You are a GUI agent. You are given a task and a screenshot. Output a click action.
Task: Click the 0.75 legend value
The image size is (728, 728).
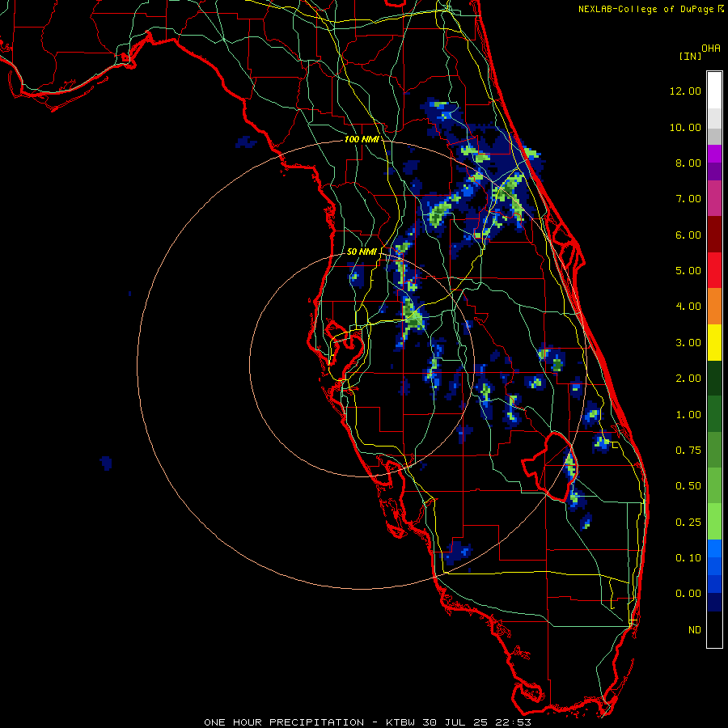point(688,451)
